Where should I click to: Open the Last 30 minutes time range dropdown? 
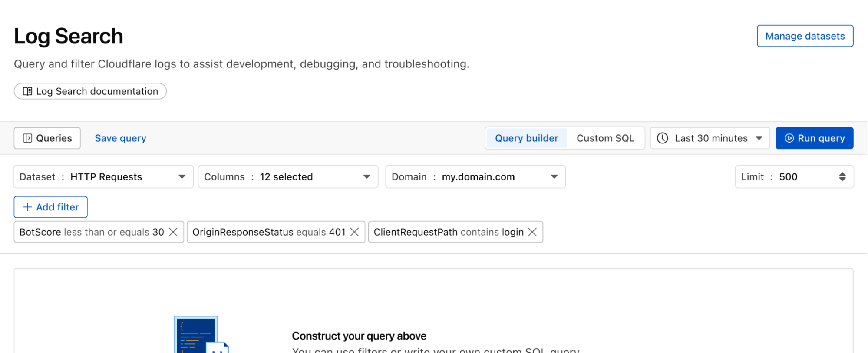[x=710, y=138]
